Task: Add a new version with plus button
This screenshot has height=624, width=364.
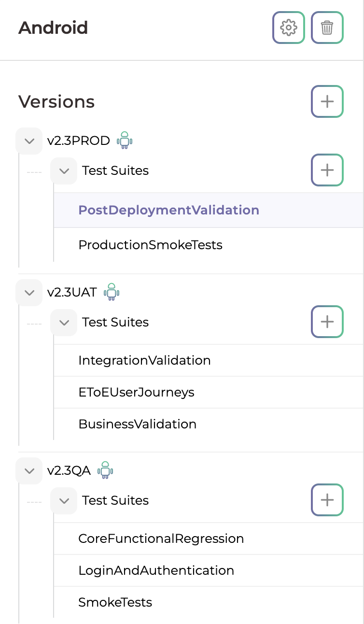Action: [327, 101]
